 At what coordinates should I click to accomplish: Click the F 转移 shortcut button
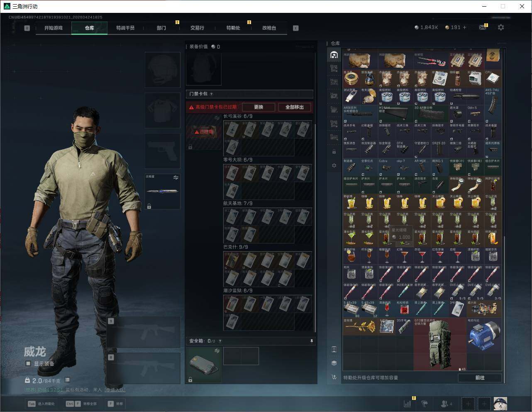116,404
